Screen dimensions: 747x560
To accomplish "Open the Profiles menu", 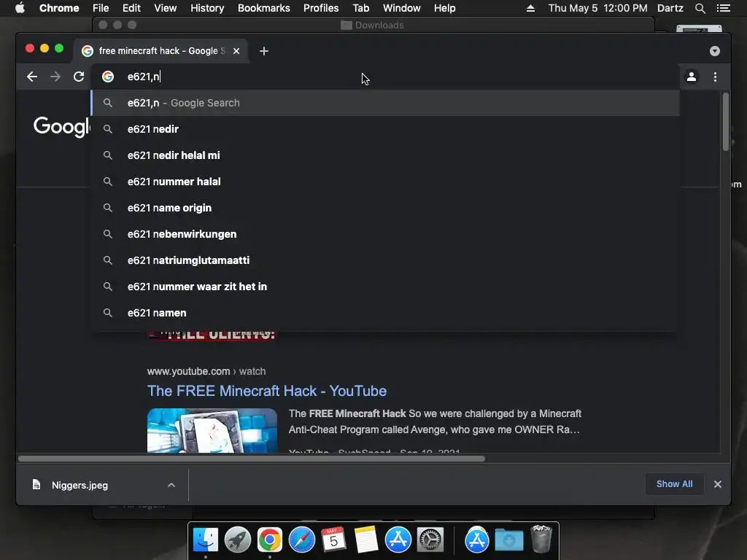I will 321,8.
